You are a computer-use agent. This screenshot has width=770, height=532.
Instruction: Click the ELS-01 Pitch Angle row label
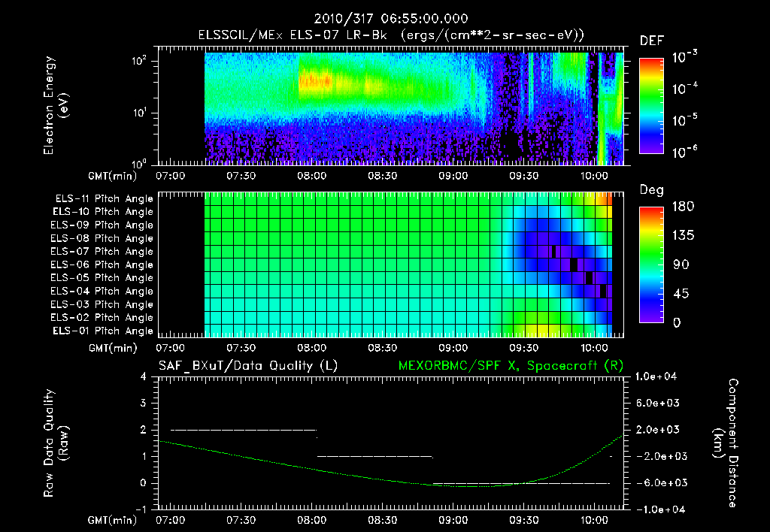(x=103, y=331)
